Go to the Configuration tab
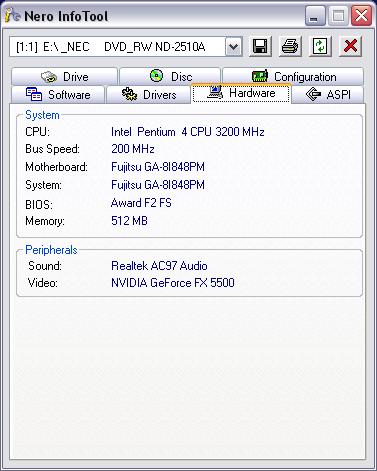 tap(293, 77)
